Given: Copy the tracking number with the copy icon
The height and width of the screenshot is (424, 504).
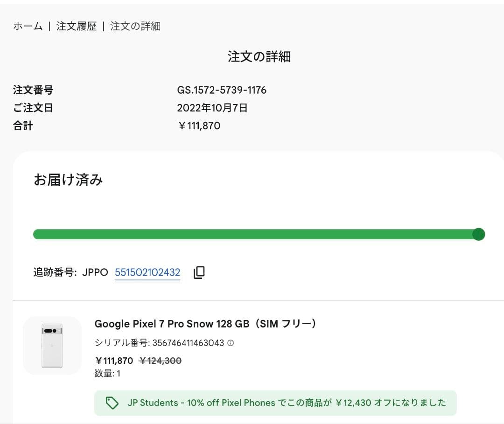Looking at the screenshot, I should click(199, 272).
